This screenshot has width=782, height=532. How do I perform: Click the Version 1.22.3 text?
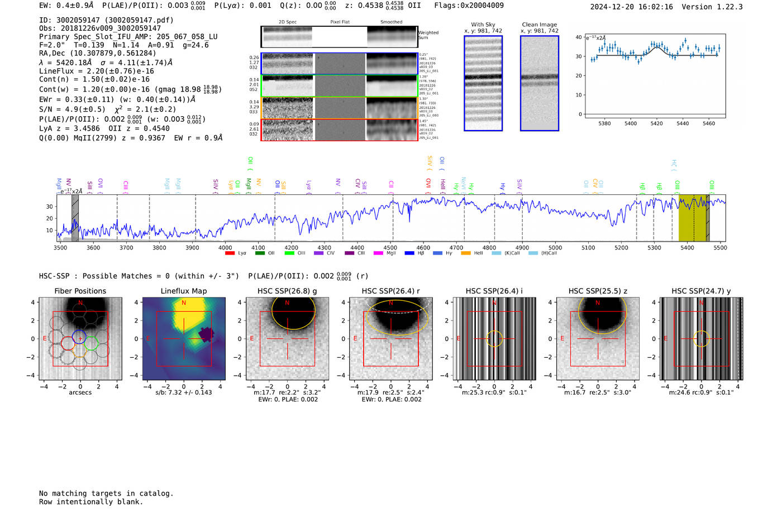(x=712, y=7)
